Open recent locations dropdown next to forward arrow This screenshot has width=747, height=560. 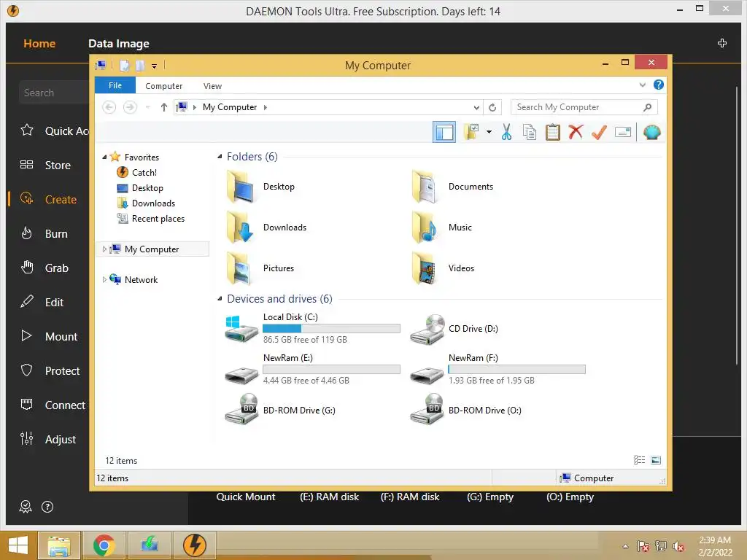pyautogui.click(x=147, y=108)
